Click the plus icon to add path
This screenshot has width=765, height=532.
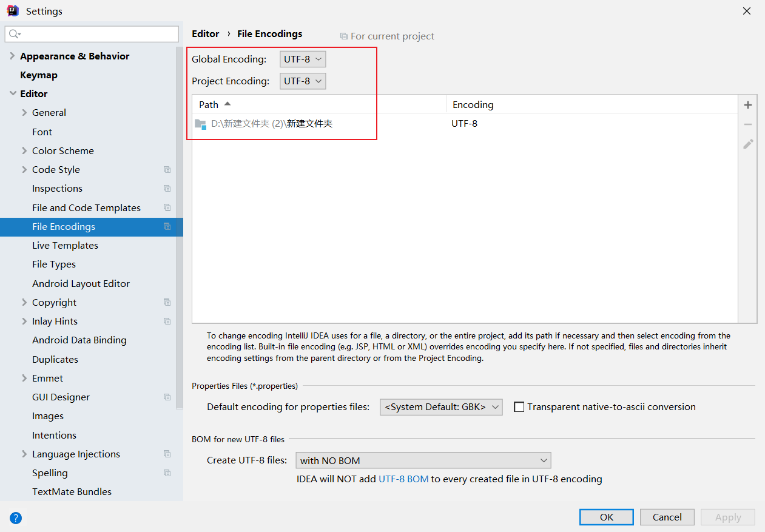[x=748, y=105]
